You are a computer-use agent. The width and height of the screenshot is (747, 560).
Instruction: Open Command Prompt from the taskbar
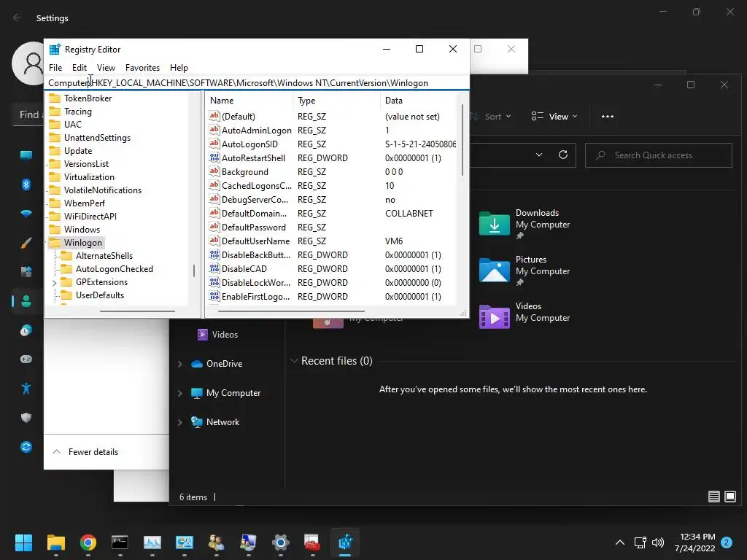(x=120, y=542)
